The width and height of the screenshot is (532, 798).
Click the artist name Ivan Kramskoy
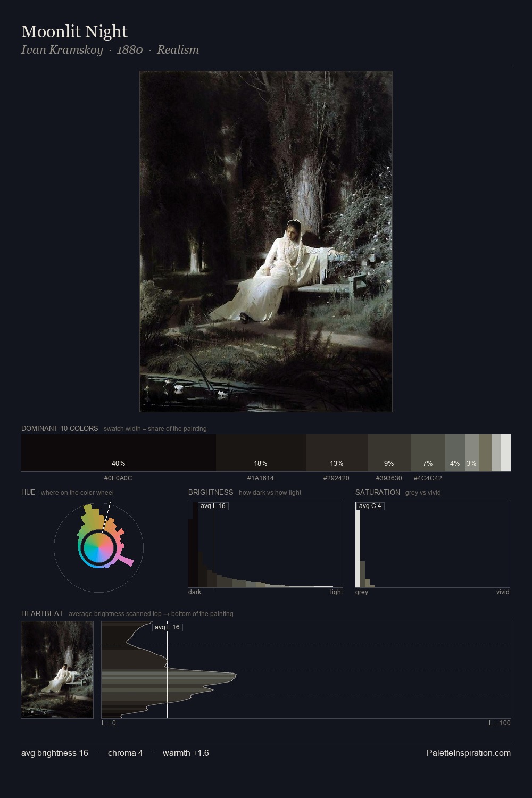62,49
